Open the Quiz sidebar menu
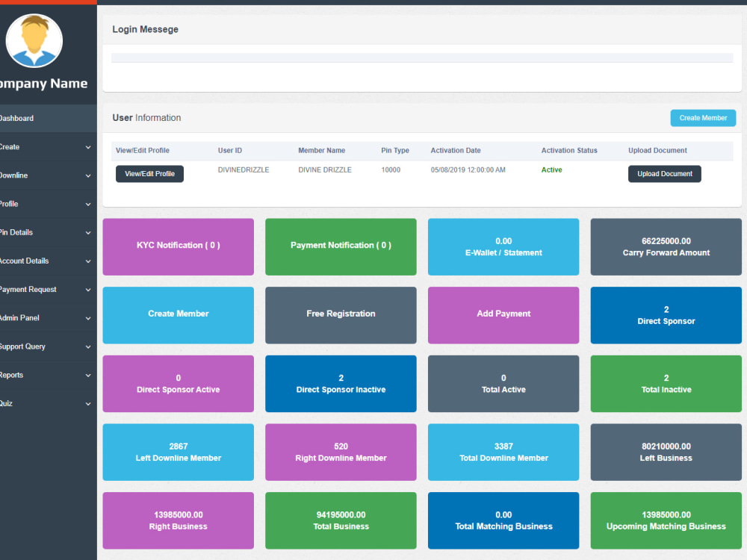The image size is (747, 560). (x=48, y=403)
